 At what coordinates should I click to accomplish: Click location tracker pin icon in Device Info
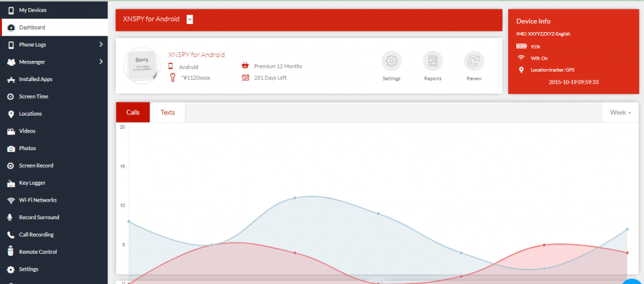[x=521, y=70]
